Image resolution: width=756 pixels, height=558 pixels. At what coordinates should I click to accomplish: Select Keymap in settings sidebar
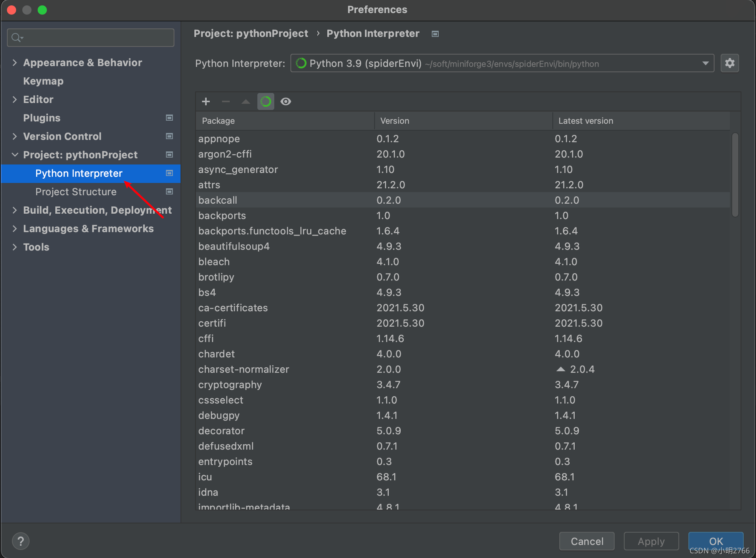click(x=43, y=81)
